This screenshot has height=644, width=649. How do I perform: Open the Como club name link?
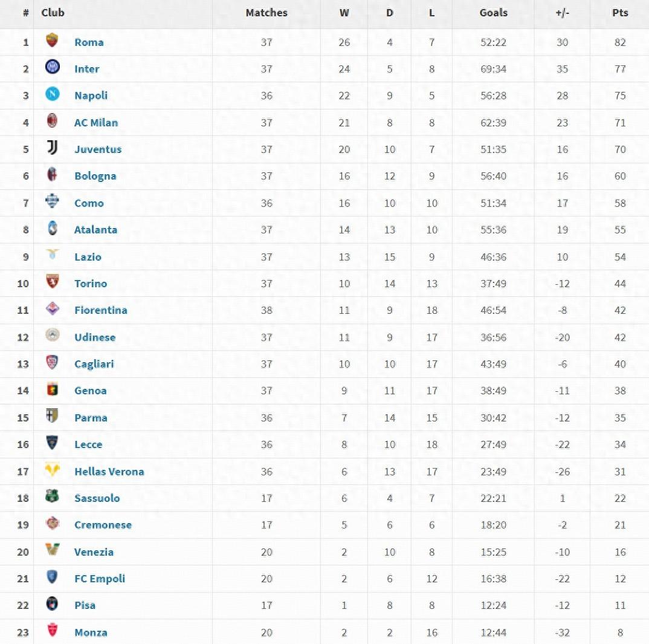coord(89,203)
